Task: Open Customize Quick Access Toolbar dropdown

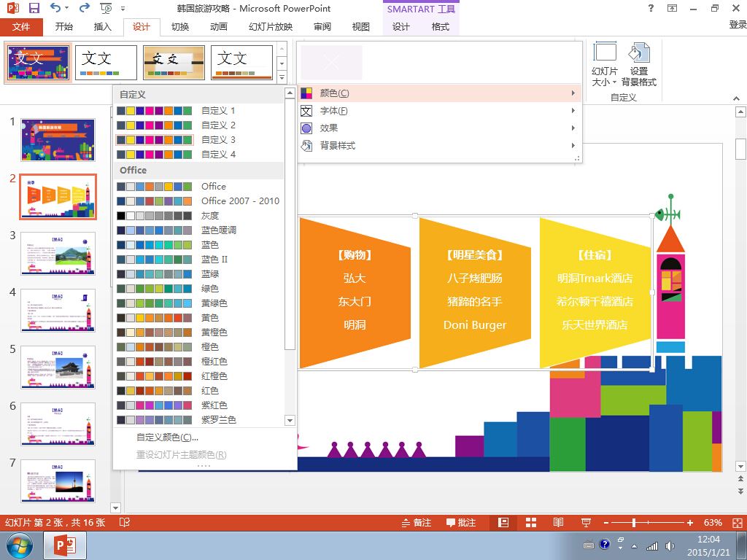Action: pos(123,9)
